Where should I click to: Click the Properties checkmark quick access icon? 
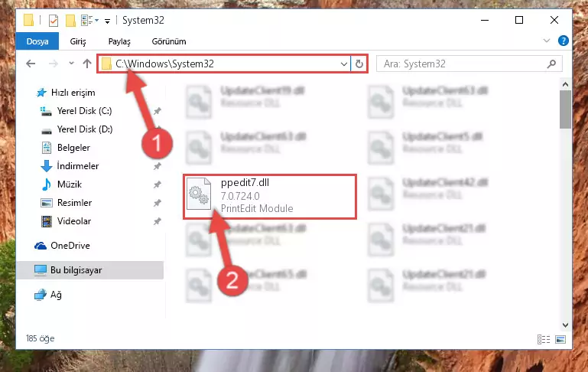point(54,21)
